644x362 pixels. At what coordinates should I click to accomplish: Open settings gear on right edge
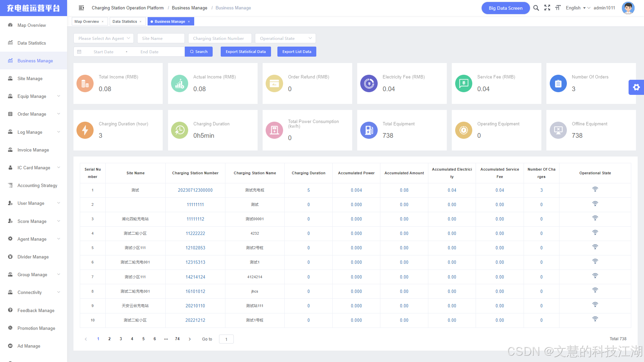(x=636, y=87)
